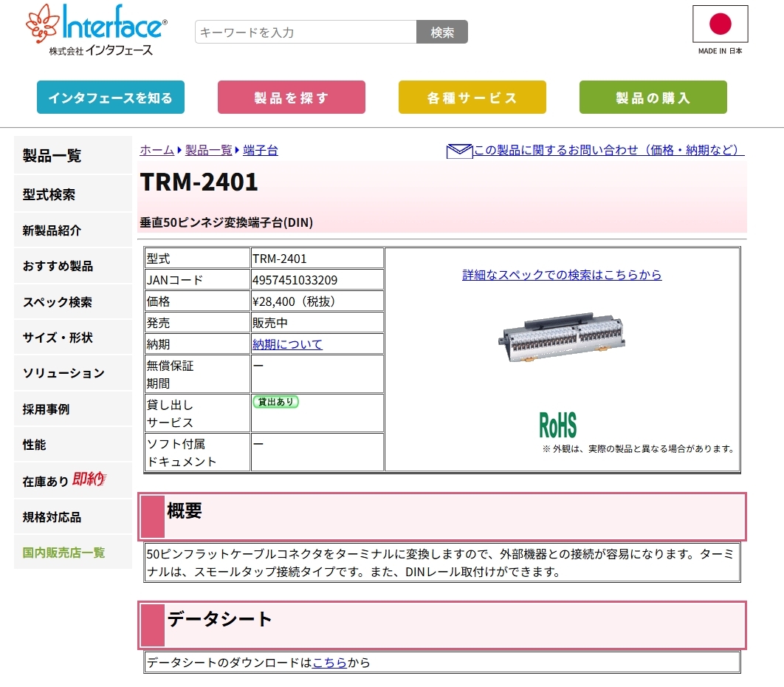Click the Interface company logo
Viewport: 784px width, 687px height.
point(97,30)
